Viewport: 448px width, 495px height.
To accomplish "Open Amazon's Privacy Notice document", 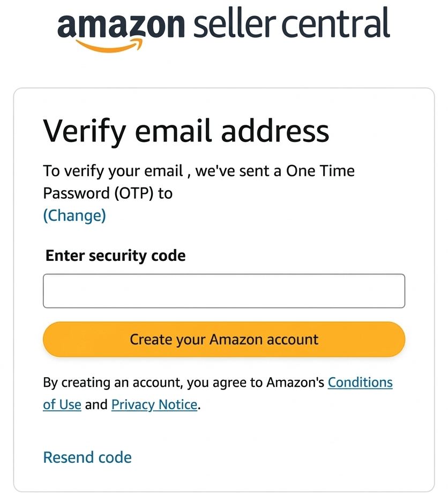I will (x=154, y=404).
